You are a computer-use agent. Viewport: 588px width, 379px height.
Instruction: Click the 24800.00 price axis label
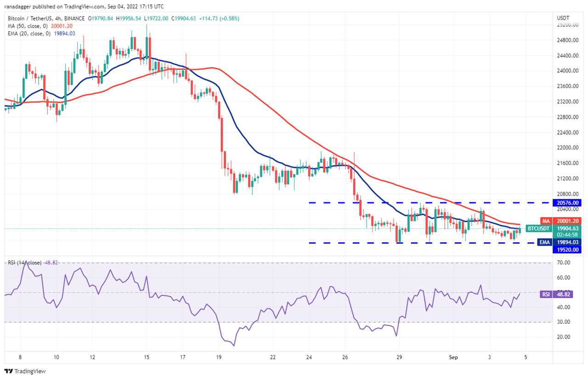pos(569,40)
